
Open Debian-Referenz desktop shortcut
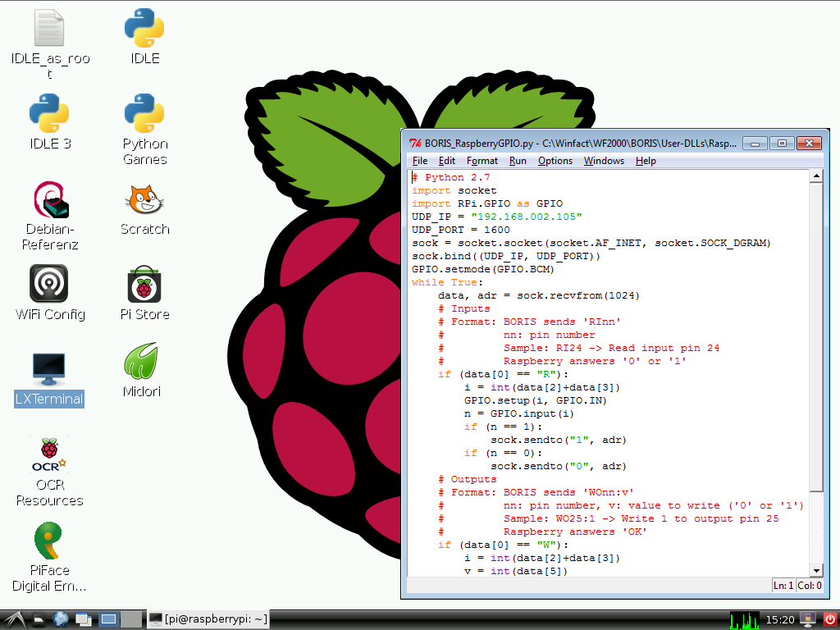(x=49, y=199)
